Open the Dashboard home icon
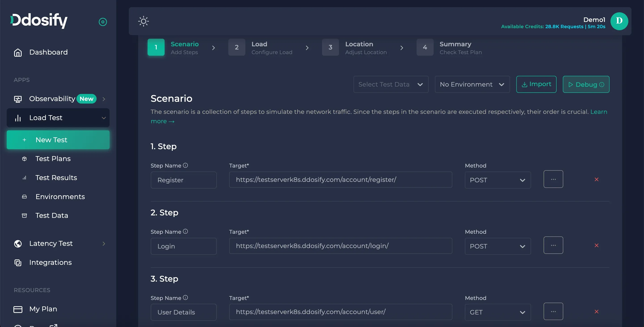This screenshot has width=644, height=327. 18,53
